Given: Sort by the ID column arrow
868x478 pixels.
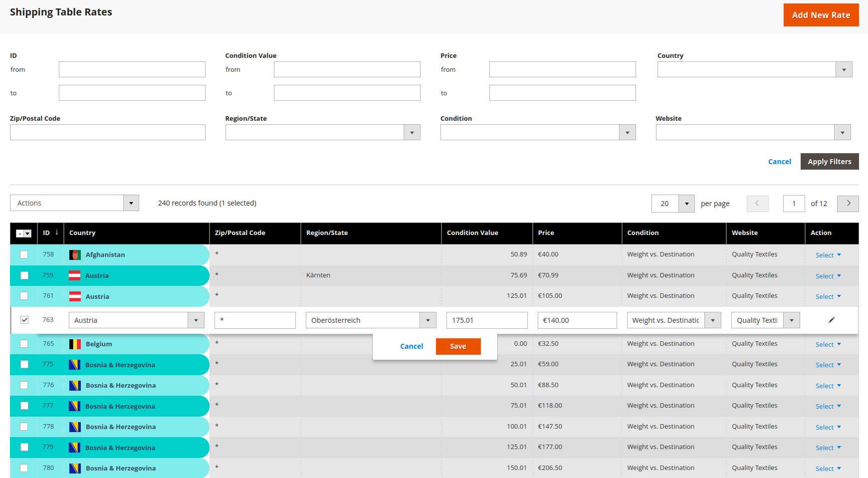Looking at the screenshot, I should point(57,233).
